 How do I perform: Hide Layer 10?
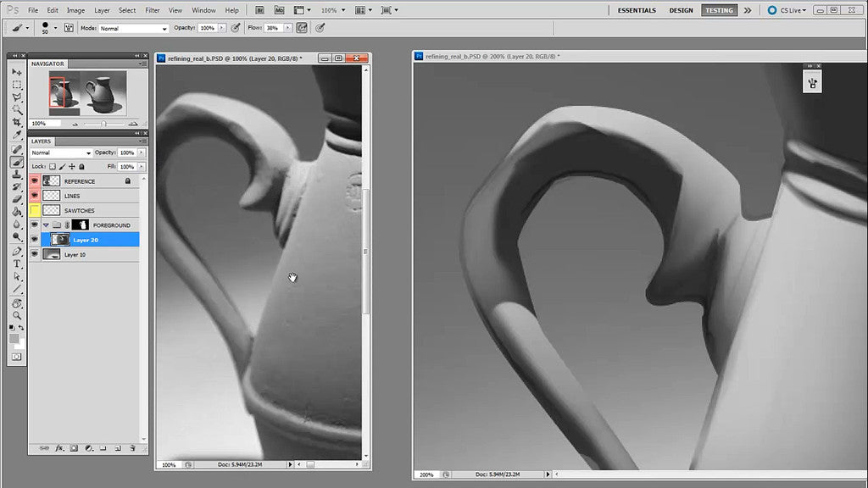(34, 254)
